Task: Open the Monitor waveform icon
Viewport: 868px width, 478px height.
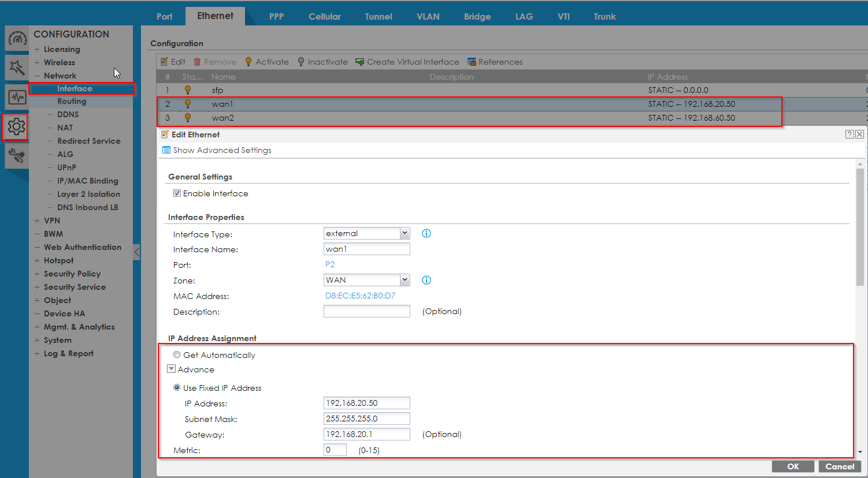Action: point(17,98)
